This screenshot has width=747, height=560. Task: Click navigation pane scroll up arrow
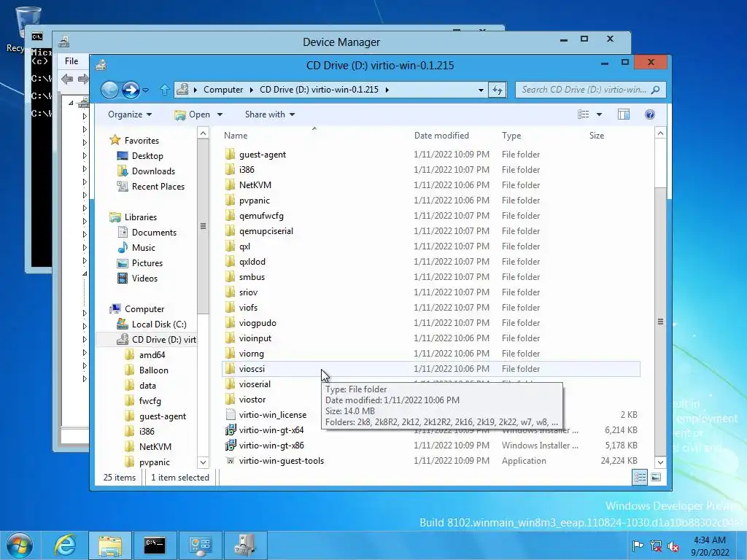203,133
